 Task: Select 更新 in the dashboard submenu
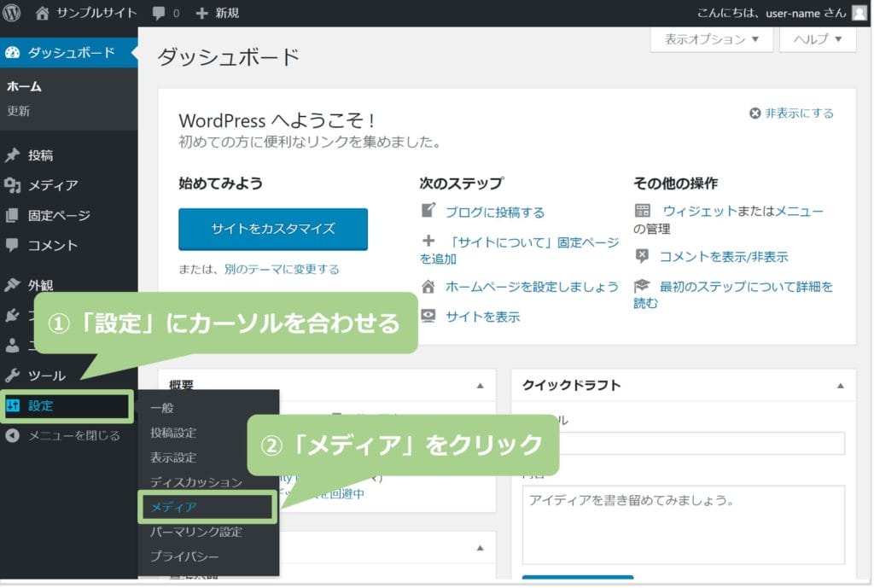point(19,111)
